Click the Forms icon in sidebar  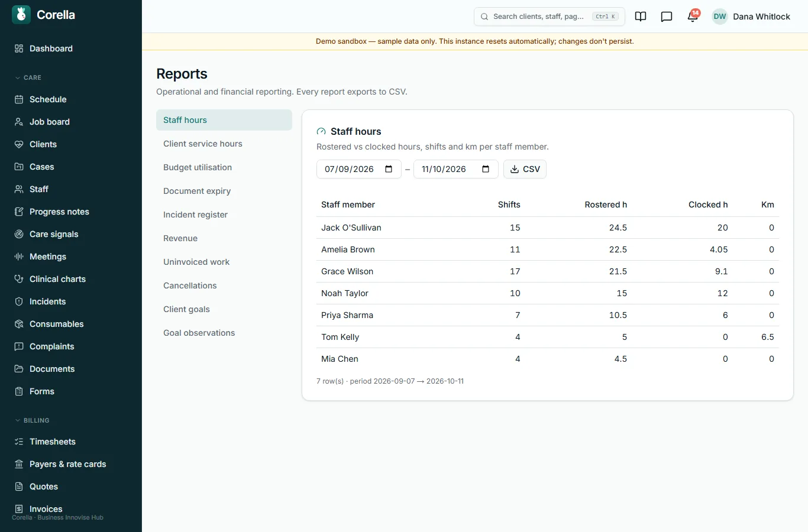tap(19, 391)
